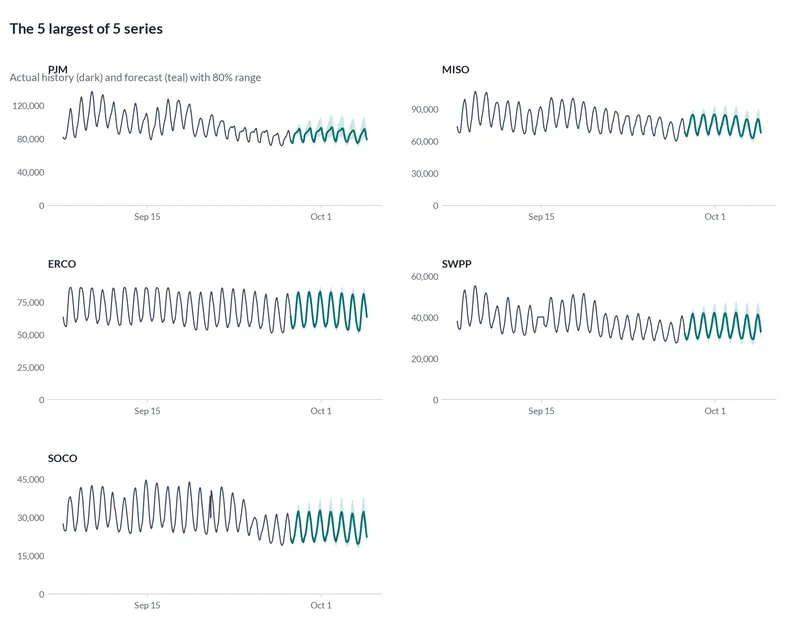The height and width of the screenshot is (632, 800).
Task: Click the 50,000 axis label on ERCO chart
Action: 31,335
